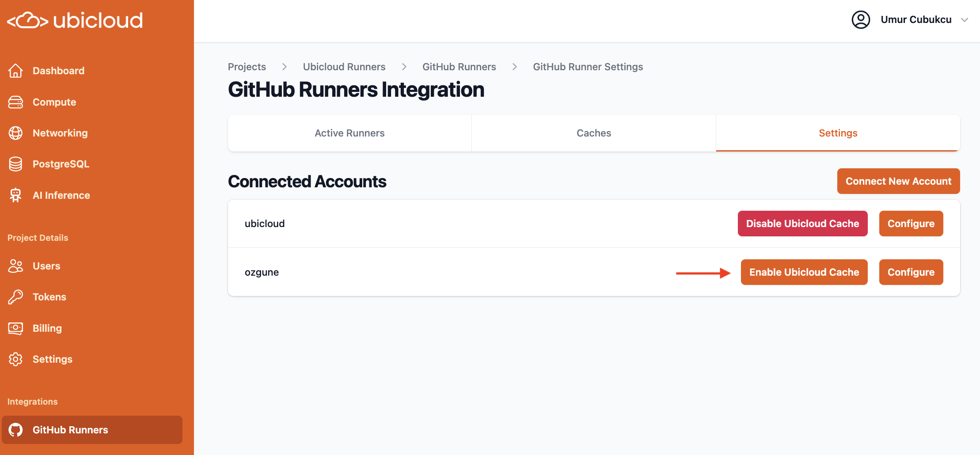Click the ozgune account name

262,272
